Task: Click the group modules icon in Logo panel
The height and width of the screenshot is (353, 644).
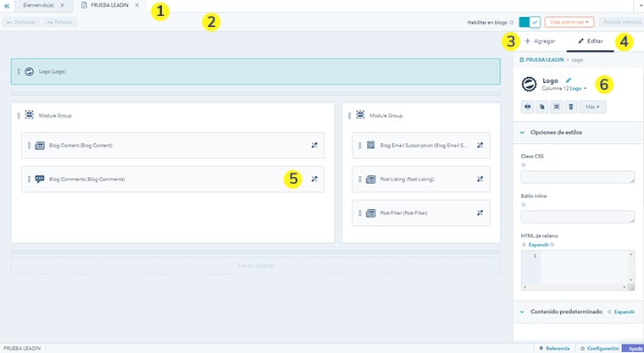Action: point(556,108)
